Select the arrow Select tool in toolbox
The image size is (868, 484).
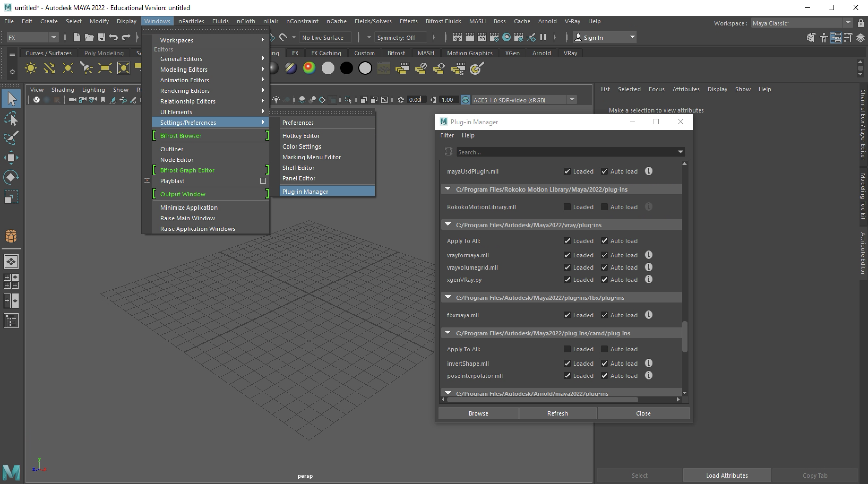pyautogui.click(x=11, y=99)
